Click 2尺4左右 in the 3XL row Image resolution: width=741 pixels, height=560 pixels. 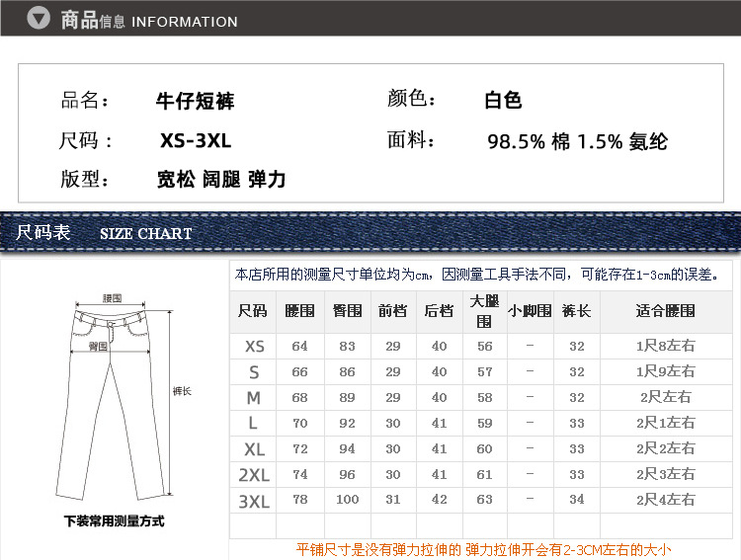tap(665, 500)
